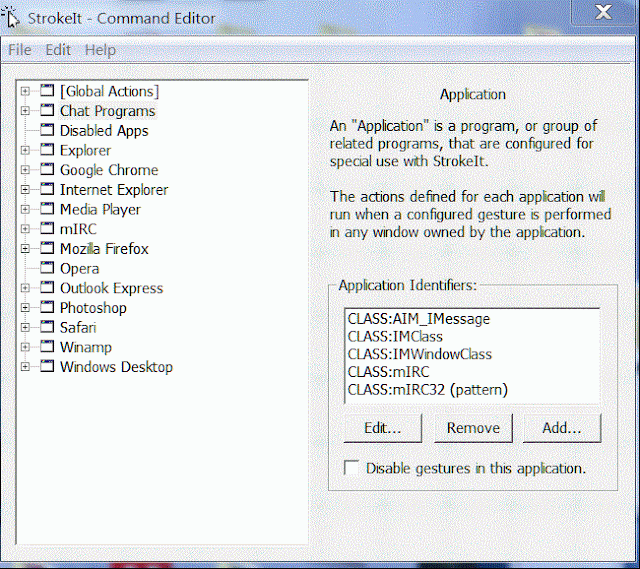Select the Internet Explorer tree item
The height and width of the screenshot is (569, 640).
pyautogui.click(x=114, y=189)
